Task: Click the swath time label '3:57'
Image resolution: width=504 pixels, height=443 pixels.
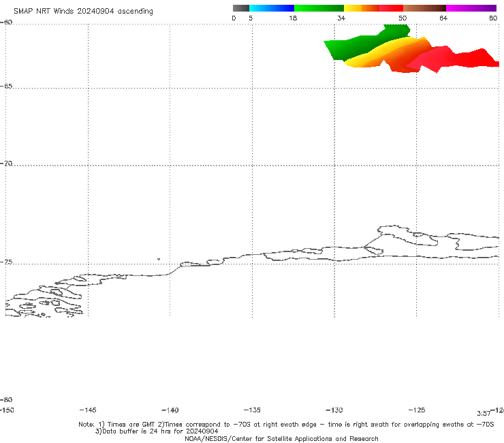Action: 484,414
